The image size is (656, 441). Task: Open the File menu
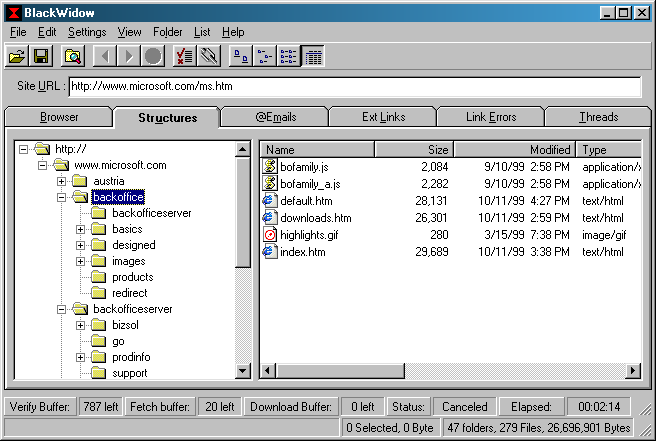click(18, 32)
